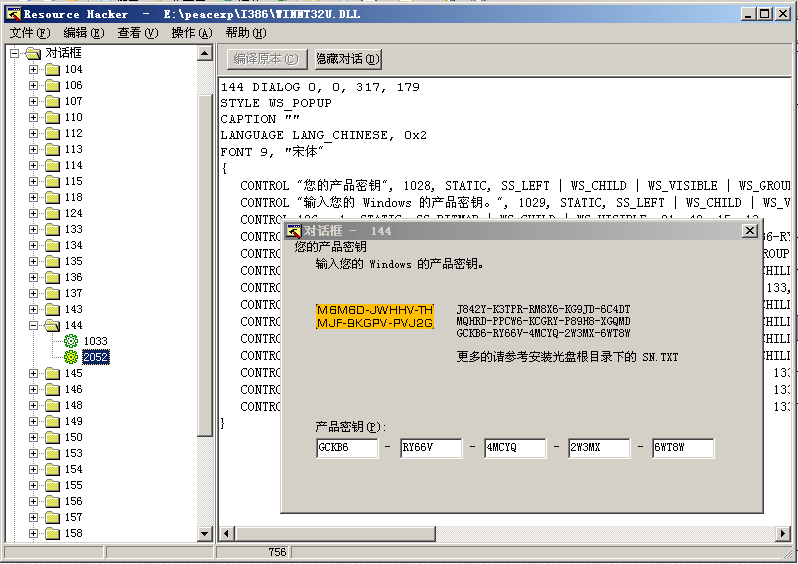Select tree item 156
Screen dimensions: 798x564
(x=73, y=501)
